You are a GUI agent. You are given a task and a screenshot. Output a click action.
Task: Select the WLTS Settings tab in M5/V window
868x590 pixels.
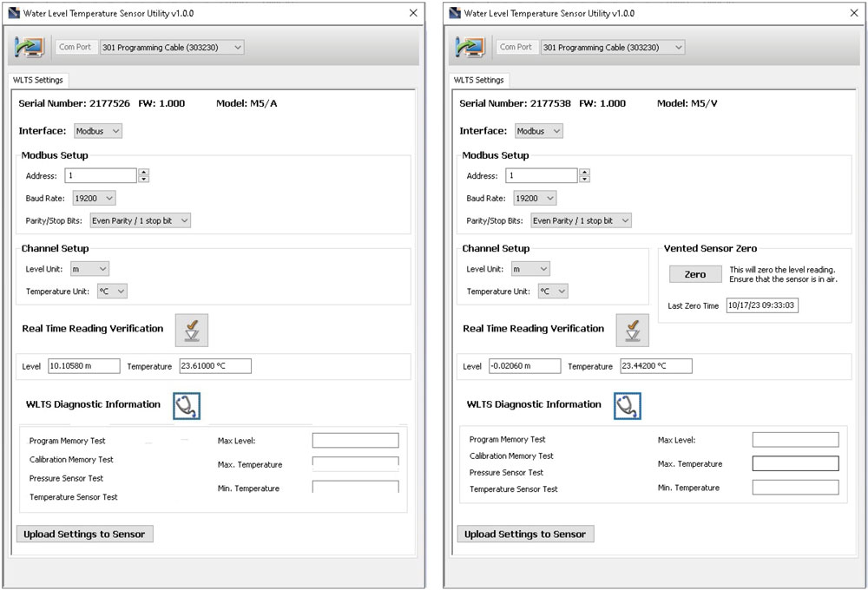point(478,80)
